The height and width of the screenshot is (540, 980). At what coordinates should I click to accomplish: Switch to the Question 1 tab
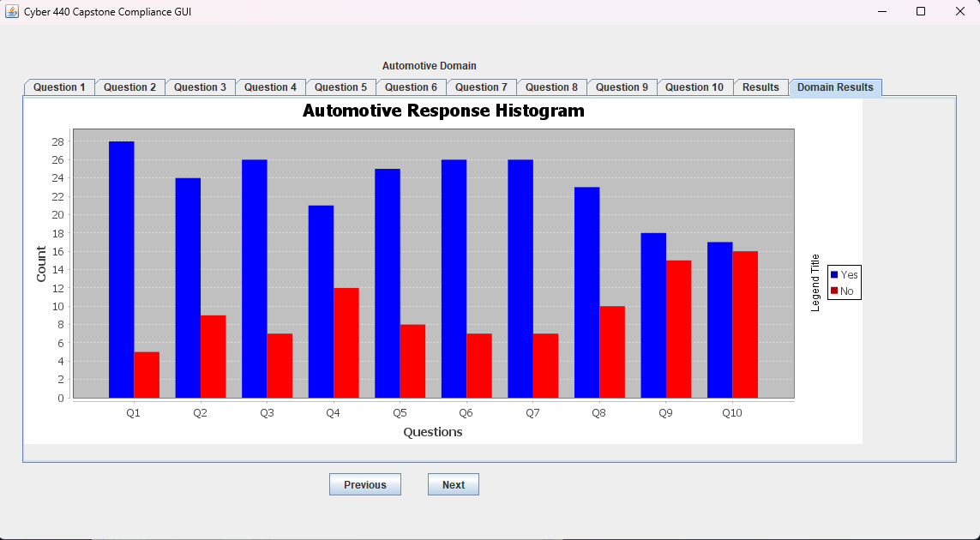click(59, 87)
